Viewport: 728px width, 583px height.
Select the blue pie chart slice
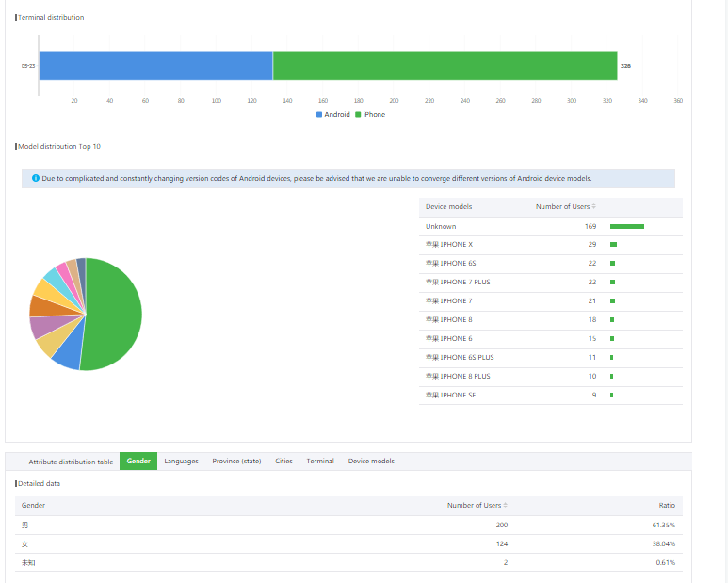[x=67, y=355]
